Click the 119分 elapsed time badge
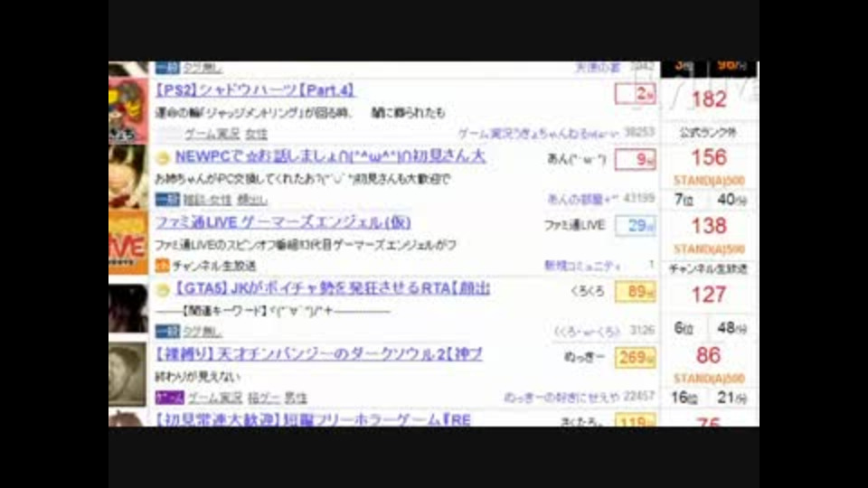Screen dimensions: 868x488 pyautogui.click(x=636, y=422)
